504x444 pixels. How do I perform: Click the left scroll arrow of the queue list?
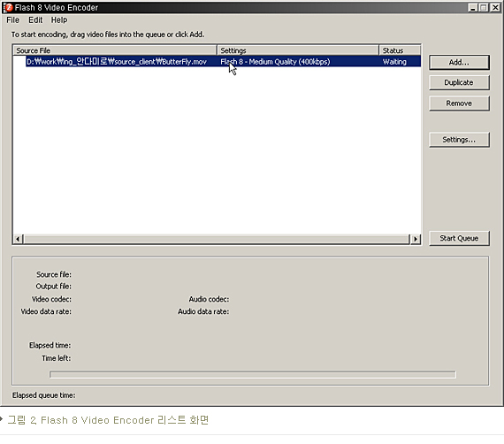tap(18, 239)
